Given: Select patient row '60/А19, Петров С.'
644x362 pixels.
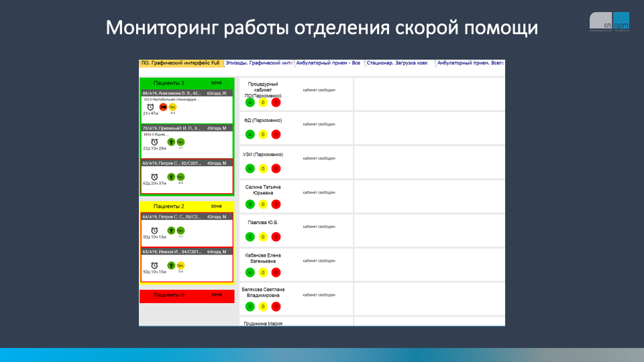Looking at the screenshot, I should click(187, 163).
